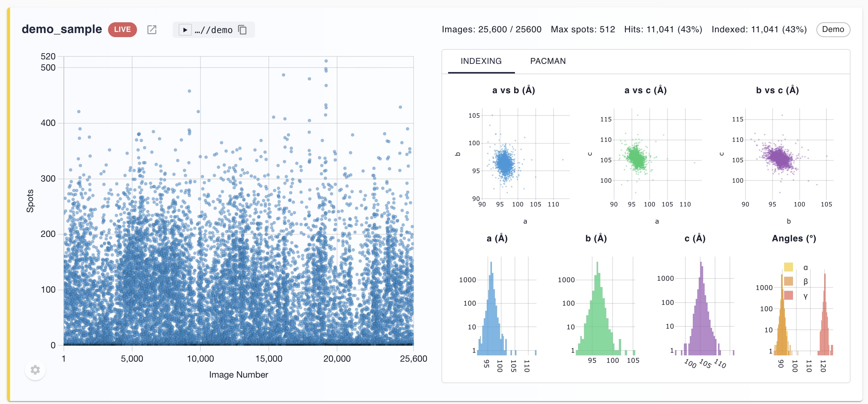Click the blue a (Å) histogram
This screenshot has width=868, height=404.
tap(507, 306)
